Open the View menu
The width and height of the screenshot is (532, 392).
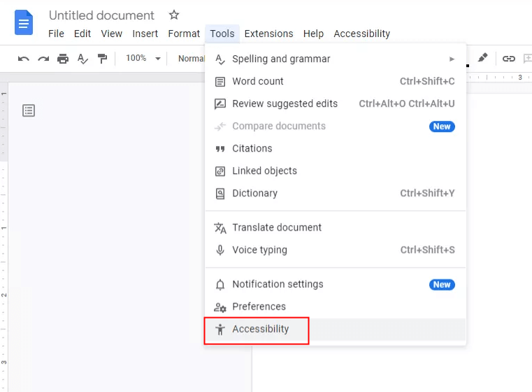pos(111,34)
